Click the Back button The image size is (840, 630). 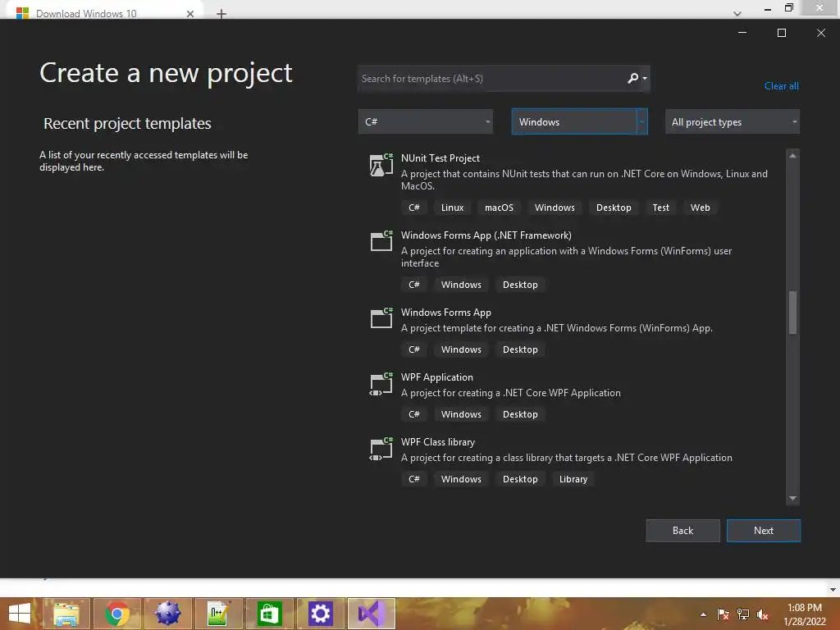[x=682, y=531]
